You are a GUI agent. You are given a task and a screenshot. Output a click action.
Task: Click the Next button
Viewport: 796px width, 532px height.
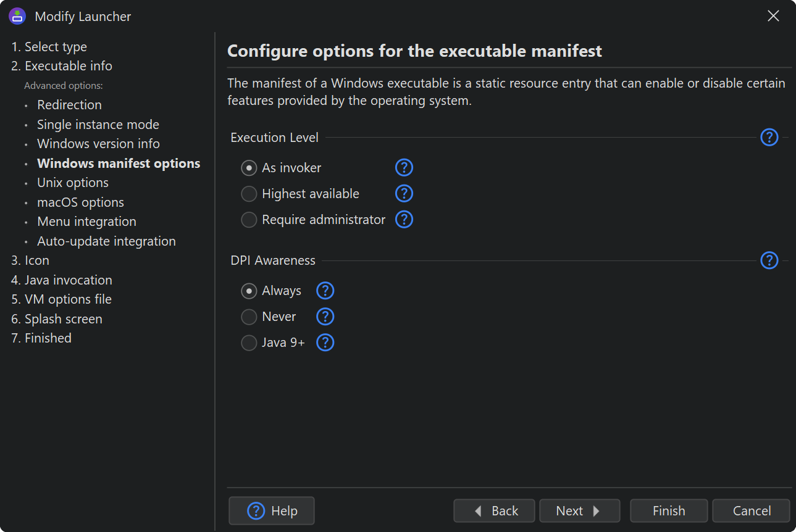click(579, 511)
